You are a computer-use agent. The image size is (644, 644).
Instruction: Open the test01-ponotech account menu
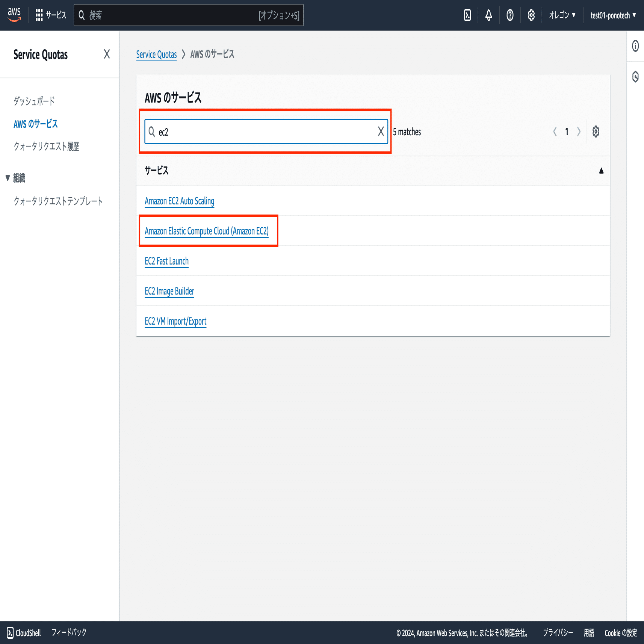coord(613,15)
